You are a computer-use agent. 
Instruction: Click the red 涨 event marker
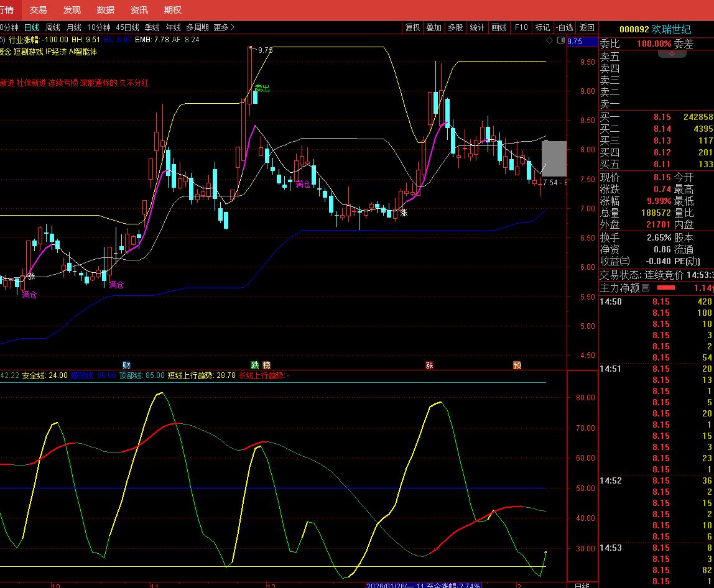click(429, 365)
